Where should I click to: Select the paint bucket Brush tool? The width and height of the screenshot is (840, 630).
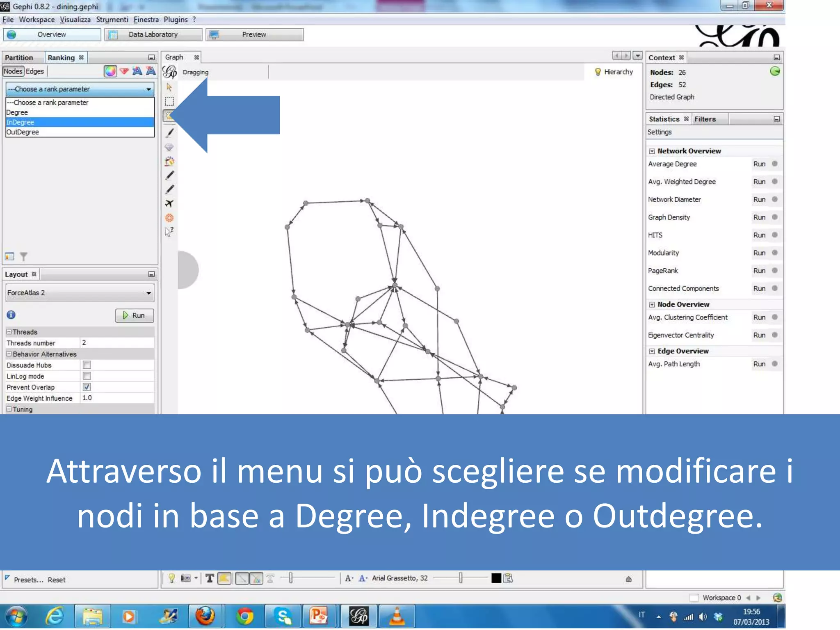click(x=169, y=161)
